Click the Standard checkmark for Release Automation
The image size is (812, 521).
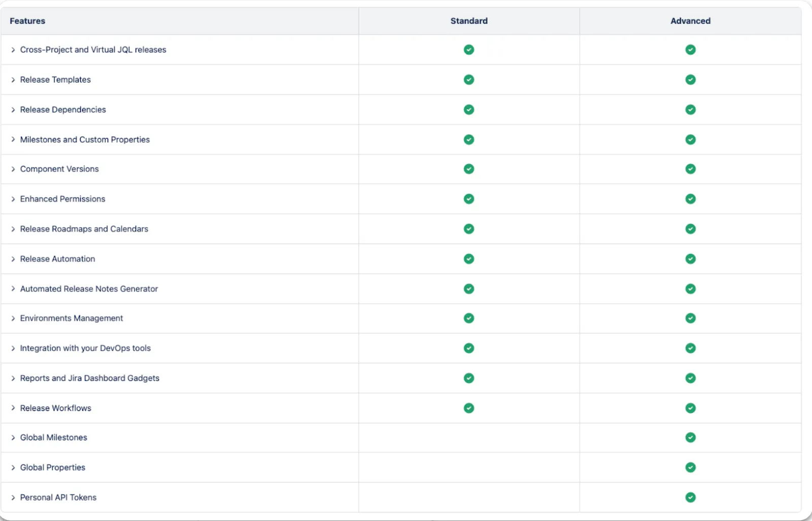click(x=468, y=259)
